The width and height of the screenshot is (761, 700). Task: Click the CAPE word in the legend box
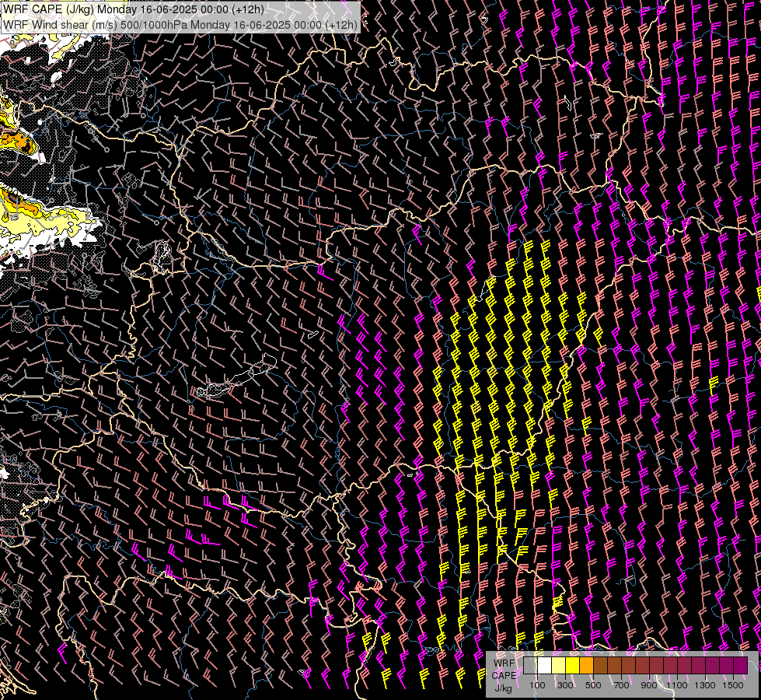coord(504,676)
